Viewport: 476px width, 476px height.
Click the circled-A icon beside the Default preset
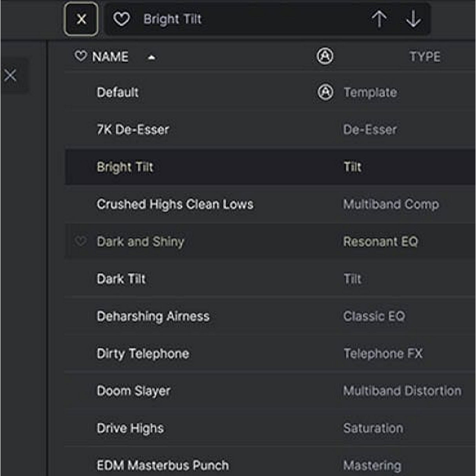point(325,93)
